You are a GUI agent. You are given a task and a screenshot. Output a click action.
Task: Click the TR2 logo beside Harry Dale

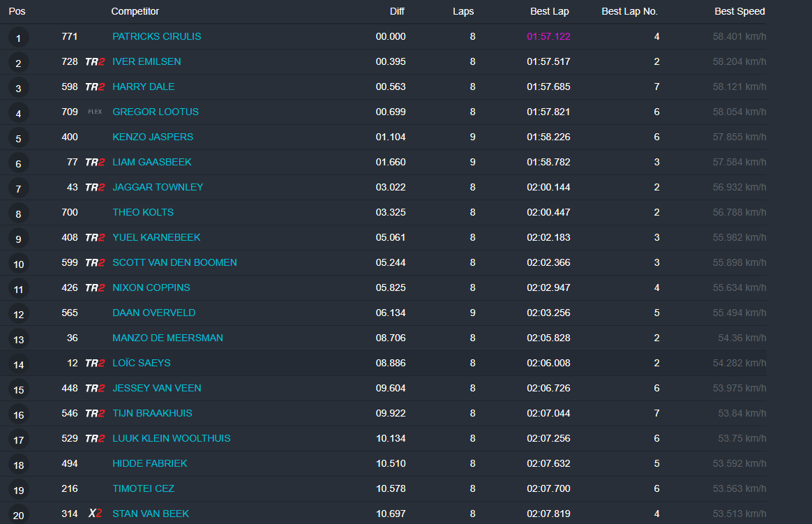pos(94,87)
